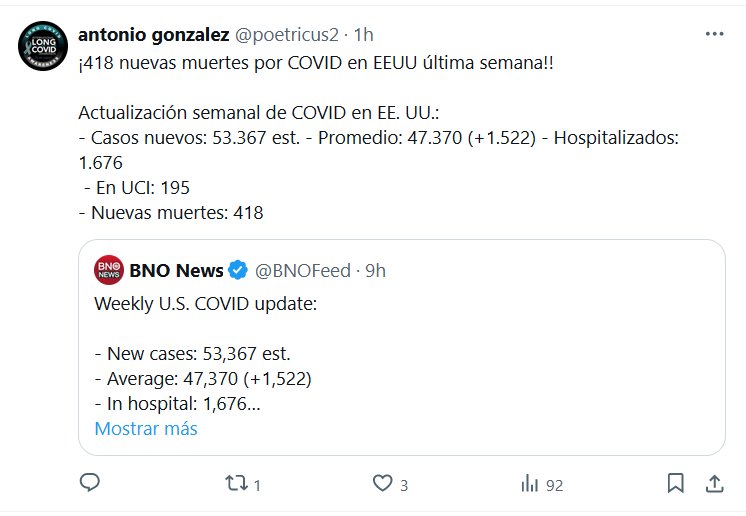Image resolution: width=746 pixels, height=516 pixels.
Task: Click the BNO News logo avatar
Action: (109, 270)
